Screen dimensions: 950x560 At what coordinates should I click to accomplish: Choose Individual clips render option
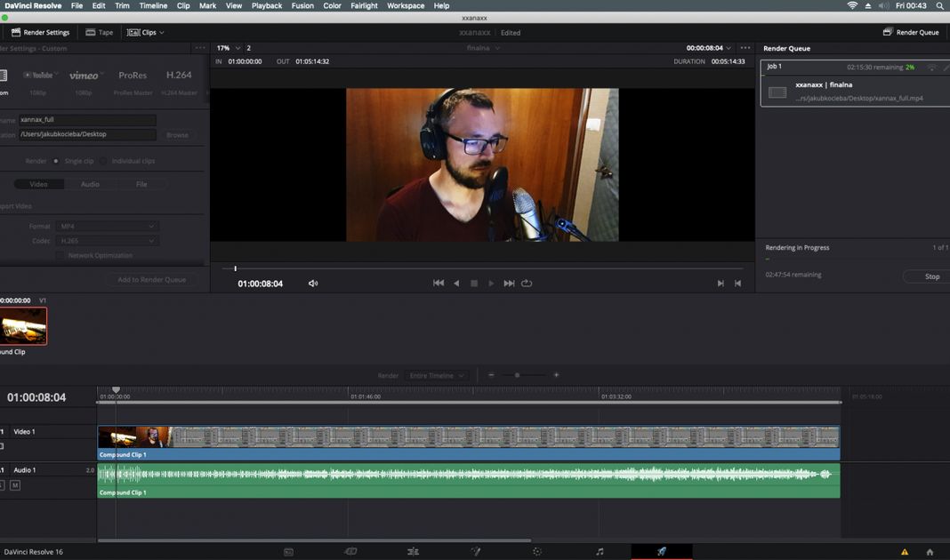click(x=103, y=161)
